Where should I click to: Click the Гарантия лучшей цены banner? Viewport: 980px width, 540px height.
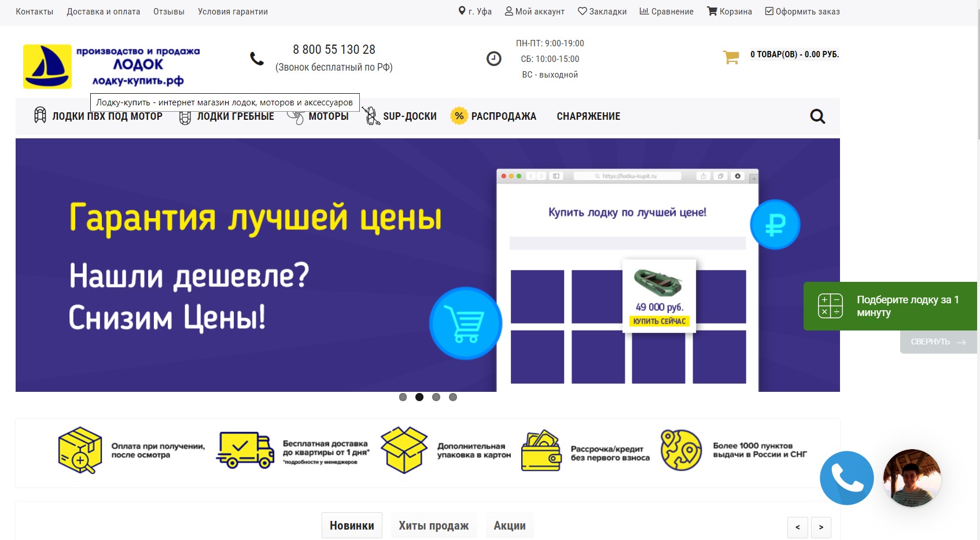pos(255,265)
